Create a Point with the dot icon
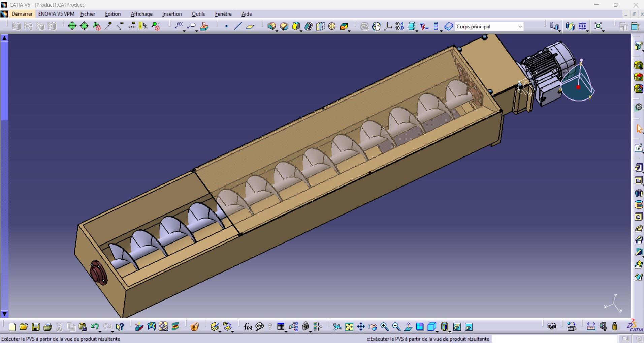This screenshot has width=644, height=343. [x=226, y=26]
